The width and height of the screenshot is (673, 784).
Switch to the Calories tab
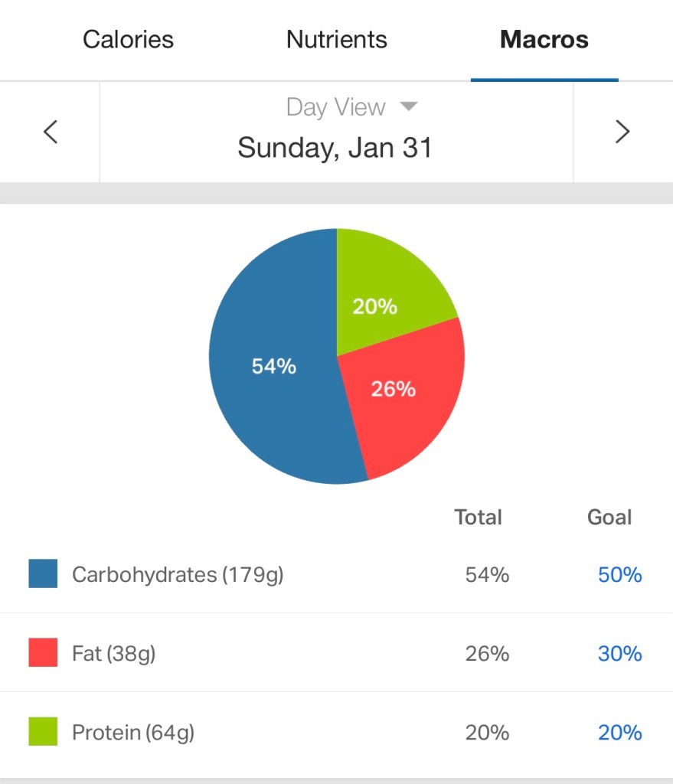click(x=128, y=40)
